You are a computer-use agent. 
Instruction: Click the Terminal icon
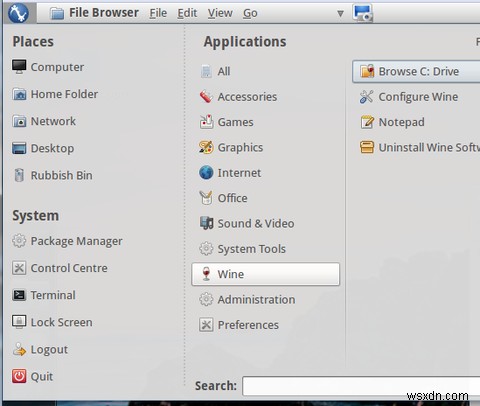(x=19, y=295)
